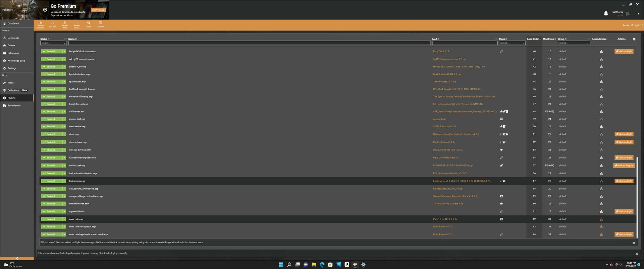Screen dimensions: 644x269
Task: Click the Go Premium button
Action: click(x=98, y=10)
